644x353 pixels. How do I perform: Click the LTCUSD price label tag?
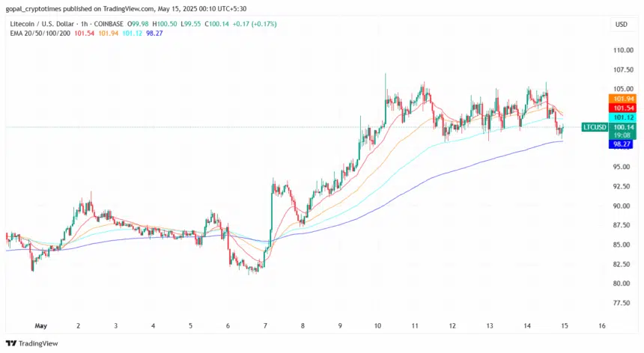(595, 127)
